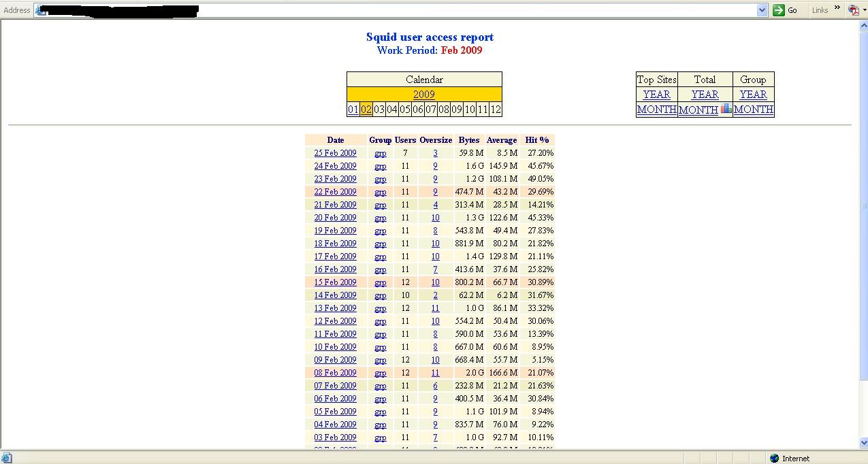Click the vertical scrollbar down arrow
The image size is (868, 464).
(x=864, y=443)
